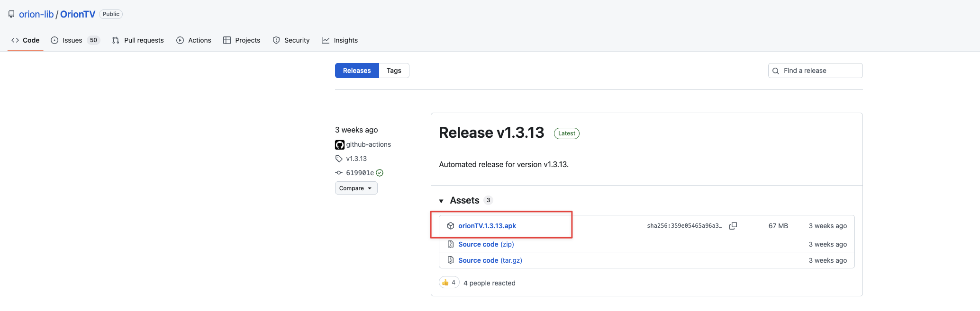Image resolution: width=980 pixels, height=311 pixels.
Task: Open the Compare dropdown
Action: (x=356, y=188)
